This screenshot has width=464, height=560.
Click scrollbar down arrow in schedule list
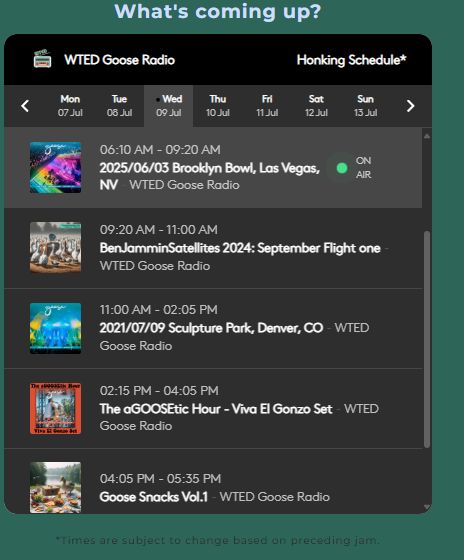click(x=427, y=507)
